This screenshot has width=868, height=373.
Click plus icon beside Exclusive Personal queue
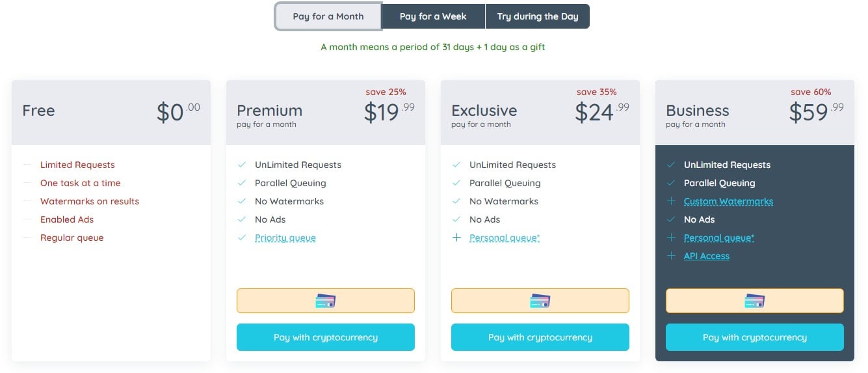(456, 238)
